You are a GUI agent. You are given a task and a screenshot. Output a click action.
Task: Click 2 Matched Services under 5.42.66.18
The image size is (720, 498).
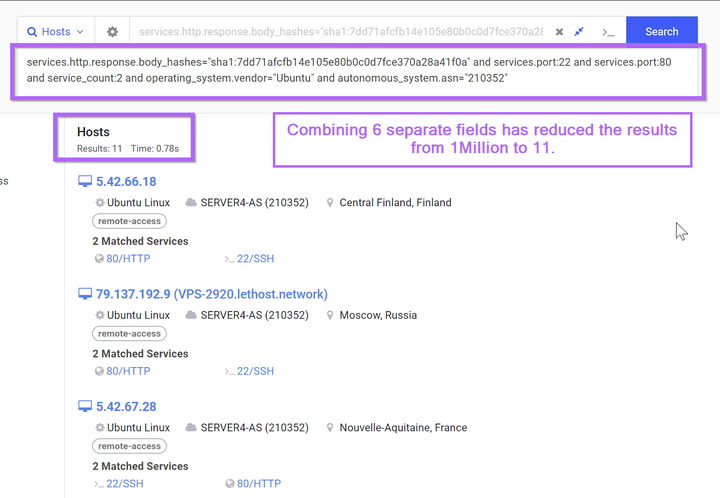tap(140, 241)
